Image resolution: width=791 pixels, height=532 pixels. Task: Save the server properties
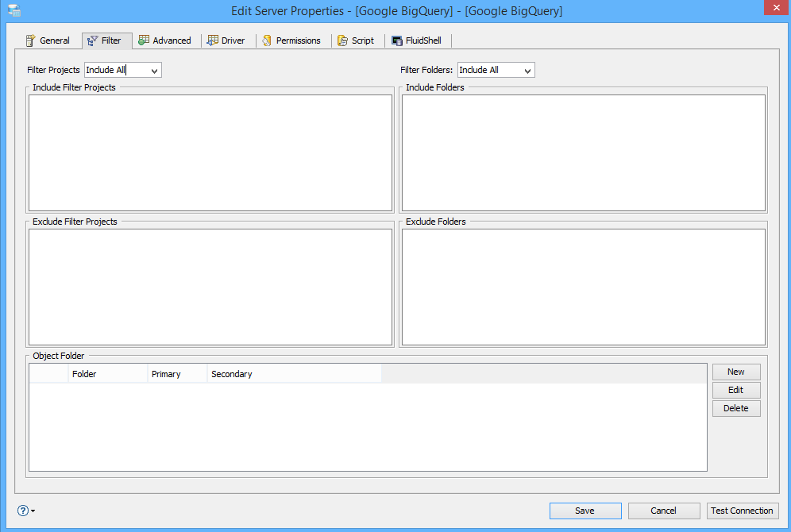point(585,511)
